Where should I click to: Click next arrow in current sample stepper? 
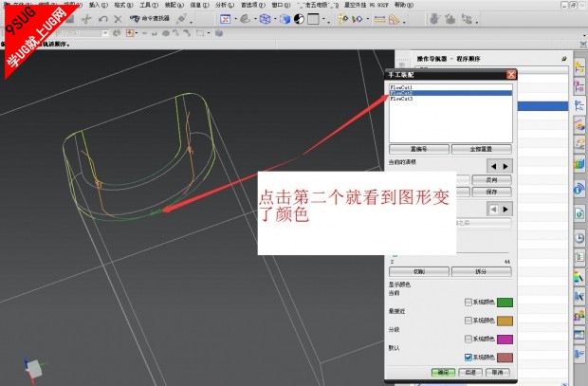505,166
